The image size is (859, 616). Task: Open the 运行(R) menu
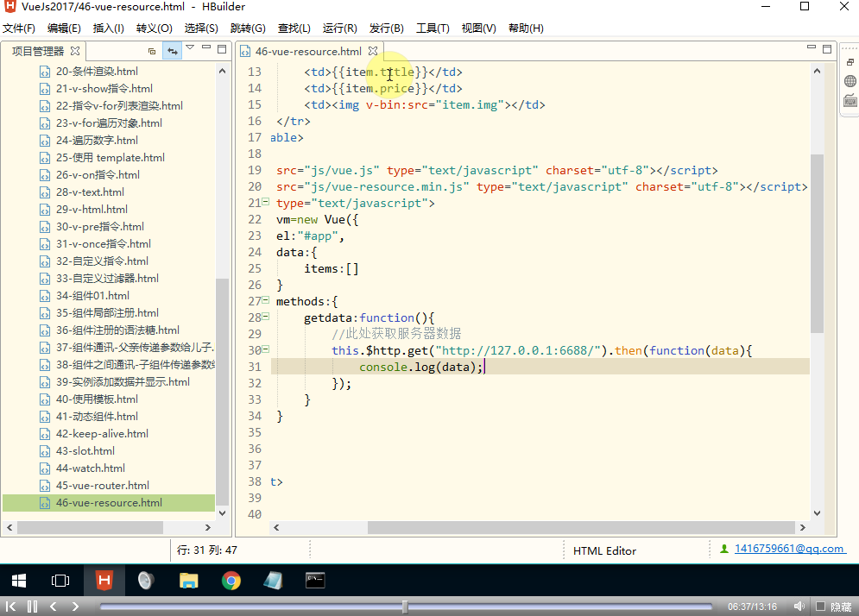(x=339, y=28)
